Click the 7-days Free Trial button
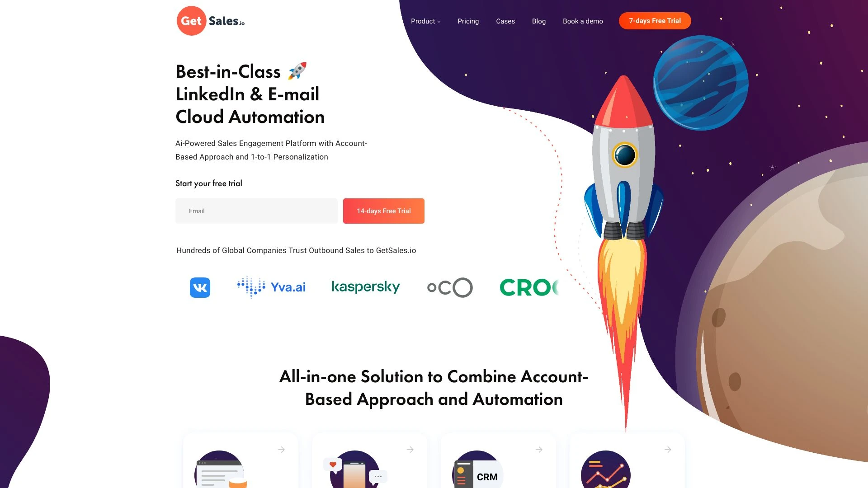Screen dimensions: 868x488 coord(655,21)
